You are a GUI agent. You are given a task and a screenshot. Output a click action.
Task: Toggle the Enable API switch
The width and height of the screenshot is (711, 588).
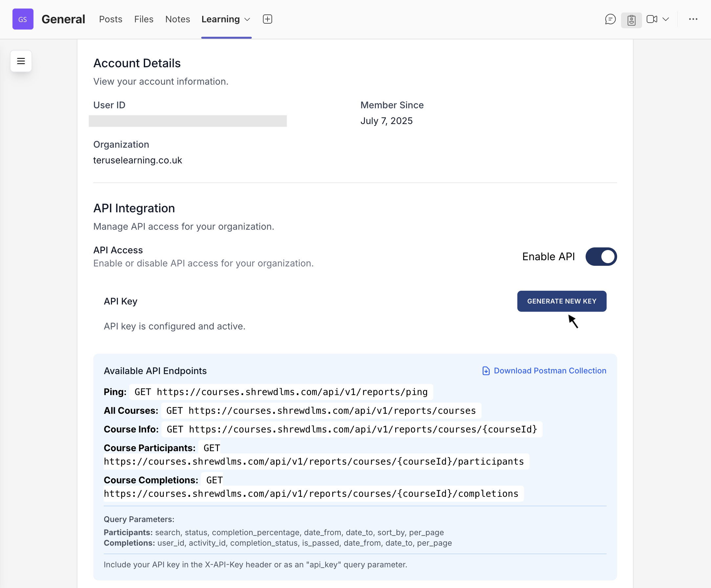click(601, 257)
